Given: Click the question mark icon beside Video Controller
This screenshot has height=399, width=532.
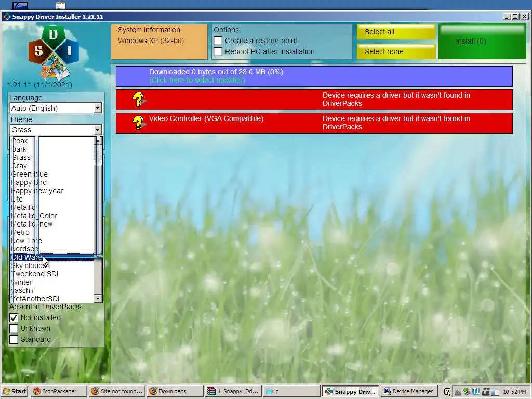Looking at the screenshot, I should click(139, 123).
